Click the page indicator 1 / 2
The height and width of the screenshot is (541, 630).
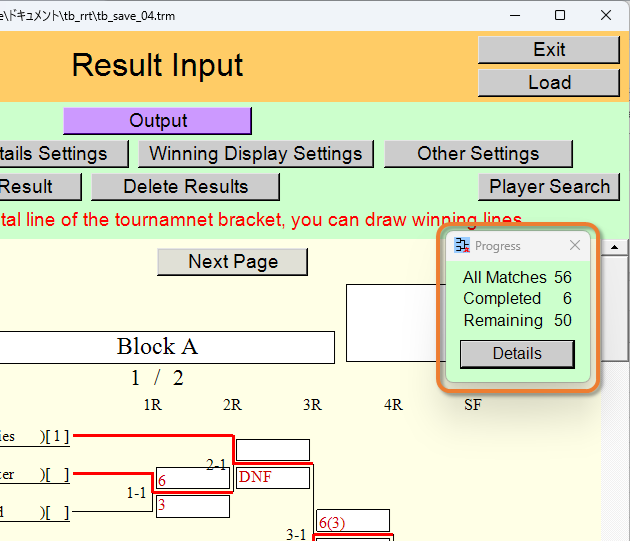click(157, 378)
